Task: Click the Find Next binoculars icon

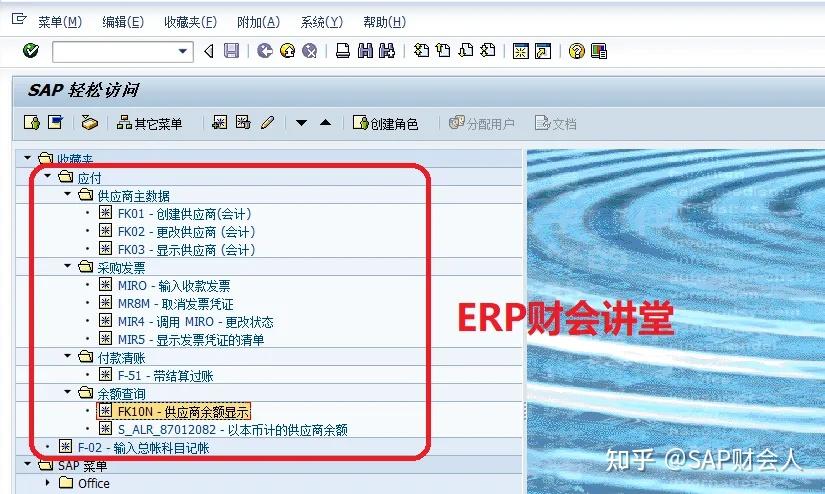Action: click(x=387, y=51)
